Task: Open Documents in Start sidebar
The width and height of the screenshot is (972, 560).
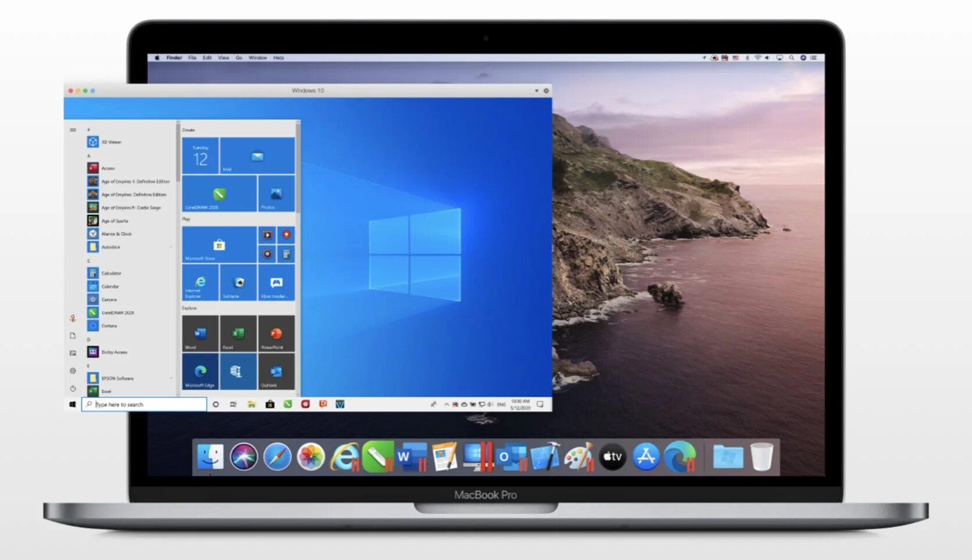Action: click(73, 335)
